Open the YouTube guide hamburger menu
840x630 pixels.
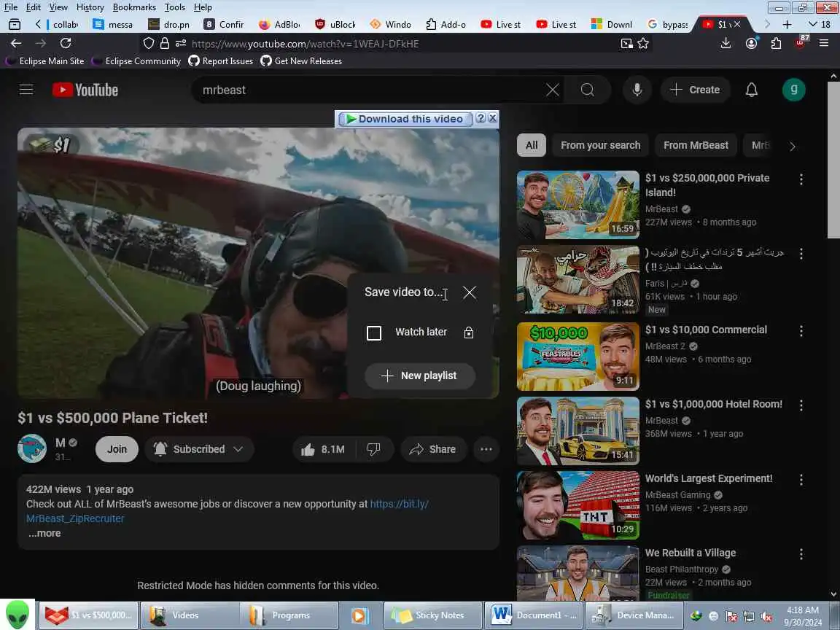[x=26, y=90]
